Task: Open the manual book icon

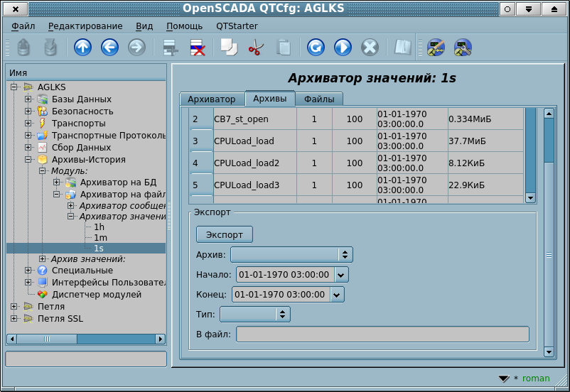Action: (403, 48)
